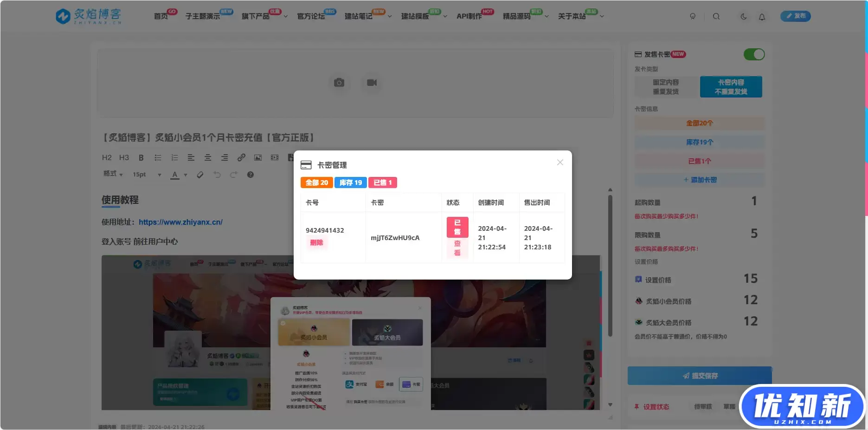
Task: Open the notification bell icon
Action: (762, 17)
